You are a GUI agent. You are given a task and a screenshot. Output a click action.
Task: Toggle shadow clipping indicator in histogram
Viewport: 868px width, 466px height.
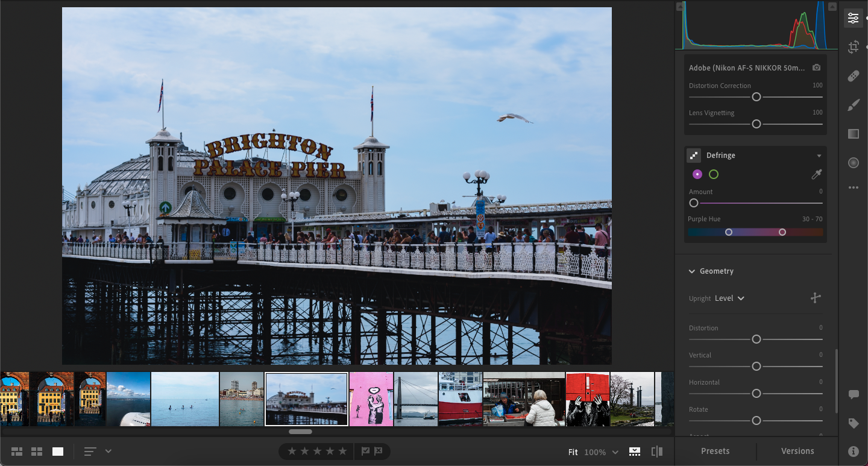click(680, 7)
